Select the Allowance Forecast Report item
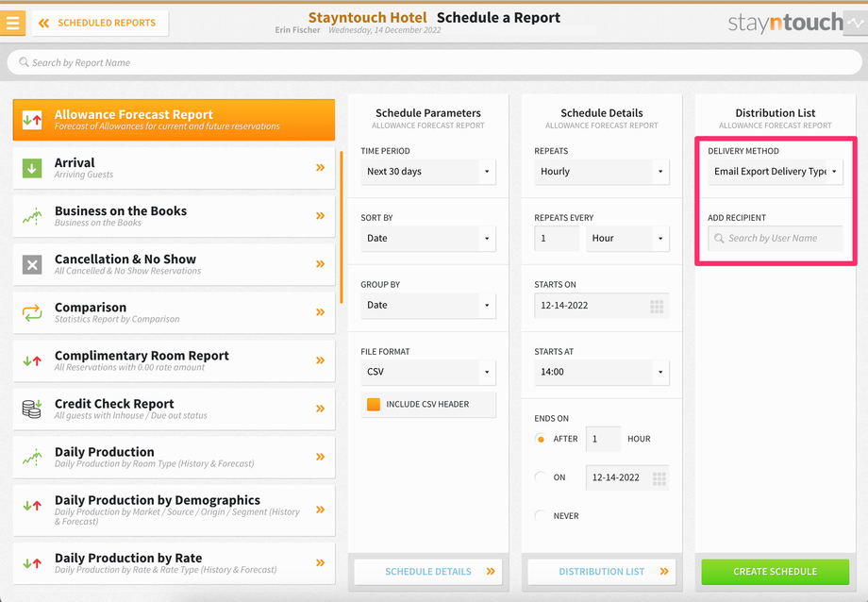 174,120
